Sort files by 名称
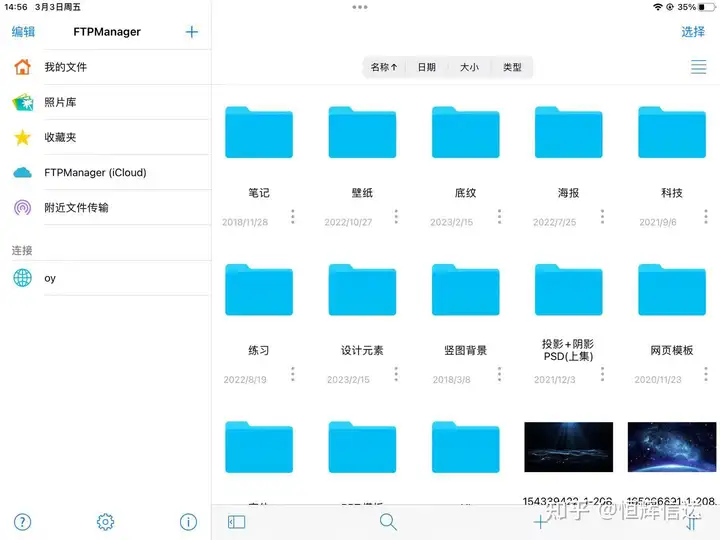The width and height of the screenshot is (720, 540). pos(384,67)
